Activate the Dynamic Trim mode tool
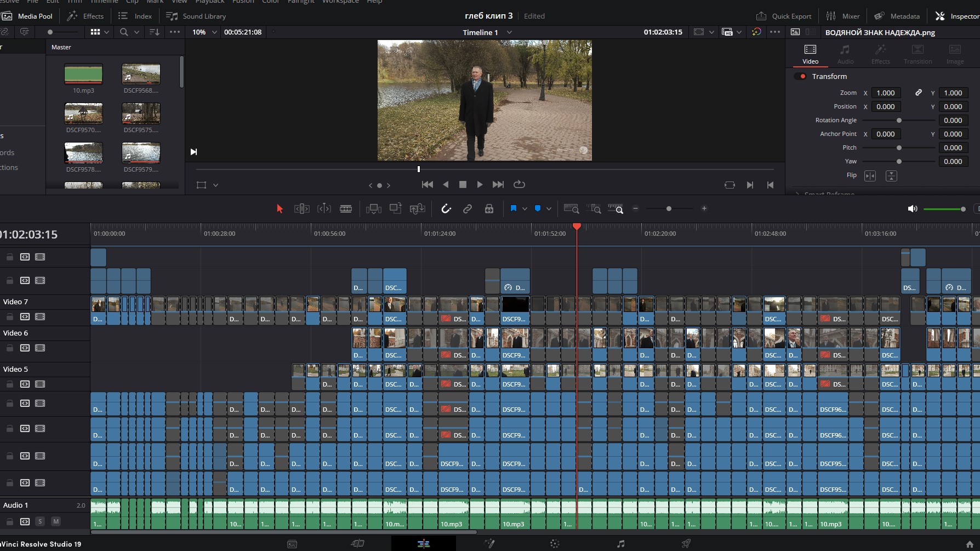This screenshot has height=551, width=980. point(324,208)
